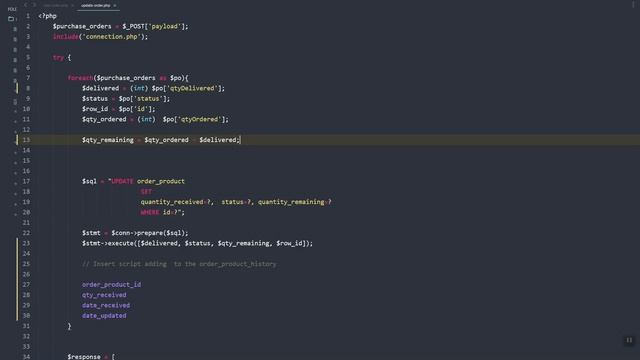Click 'order_product' after UPDATE on line 17
The width and height of the screenshot is (640, 360).
(161, 181)
